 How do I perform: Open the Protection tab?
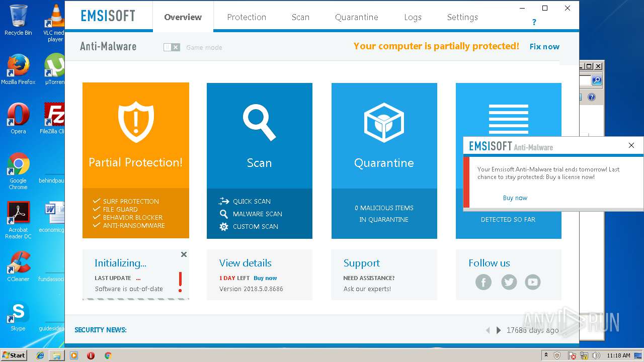[x=247, y=17]
